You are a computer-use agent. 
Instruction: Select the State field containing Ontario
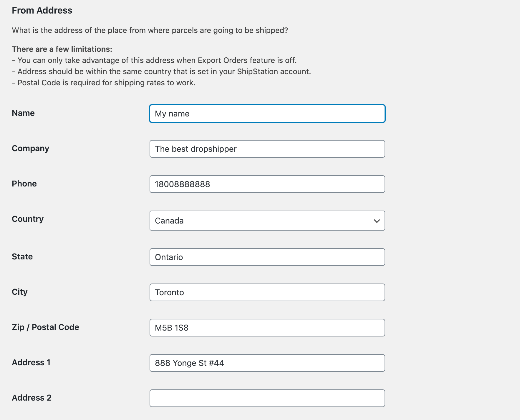click(267, 257)
